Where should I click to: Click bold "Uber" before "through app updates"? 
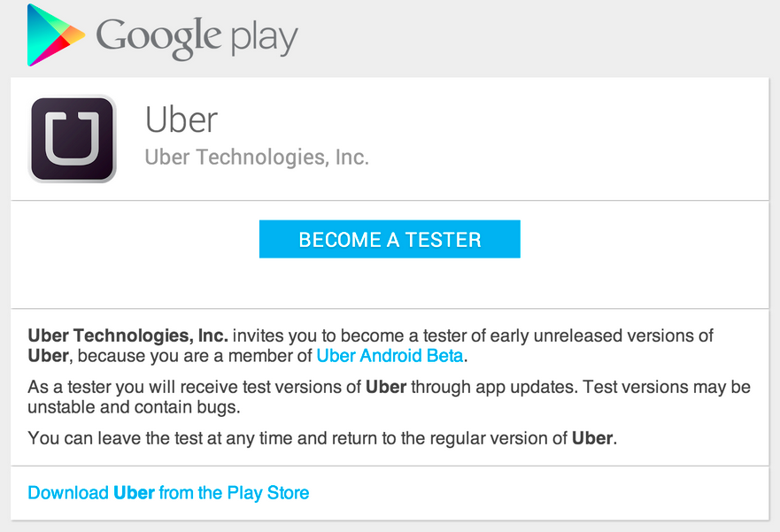pyautogui.click(x=385, y=388)
